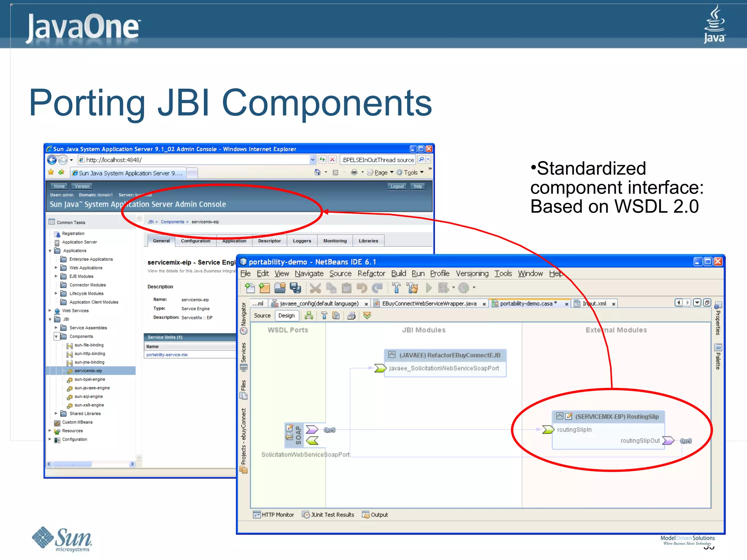Click the IE stop red X icon
This screenshot has width=747, height=560.
click(332, 159)
